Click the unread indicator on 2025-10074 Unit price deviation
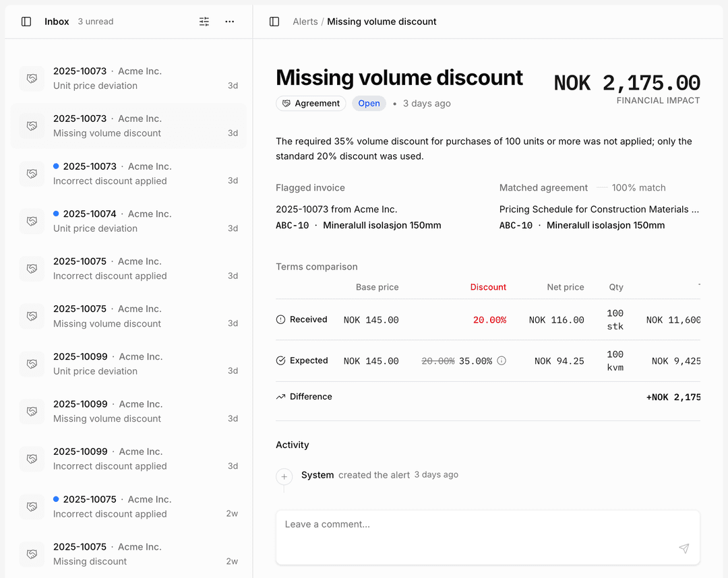 coord(55,214)
